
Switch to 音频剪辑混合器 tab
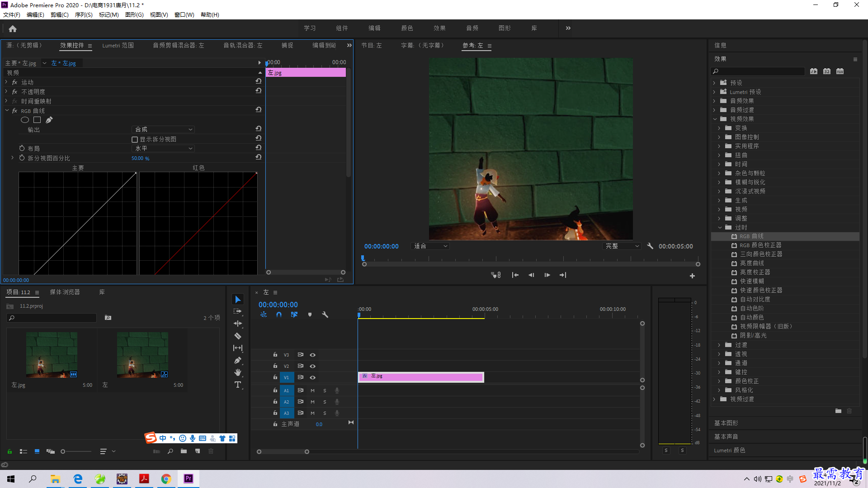[x=178, y=45]
